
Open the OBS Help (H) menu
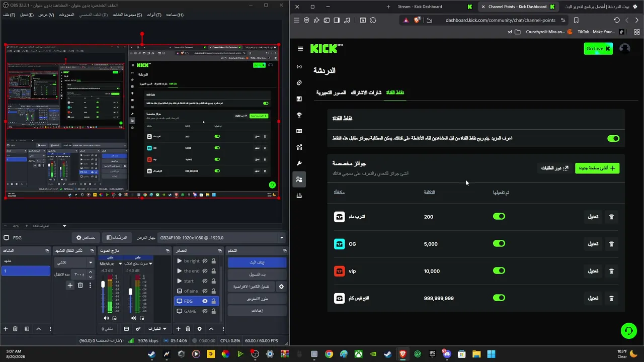[x=175, y=15]
